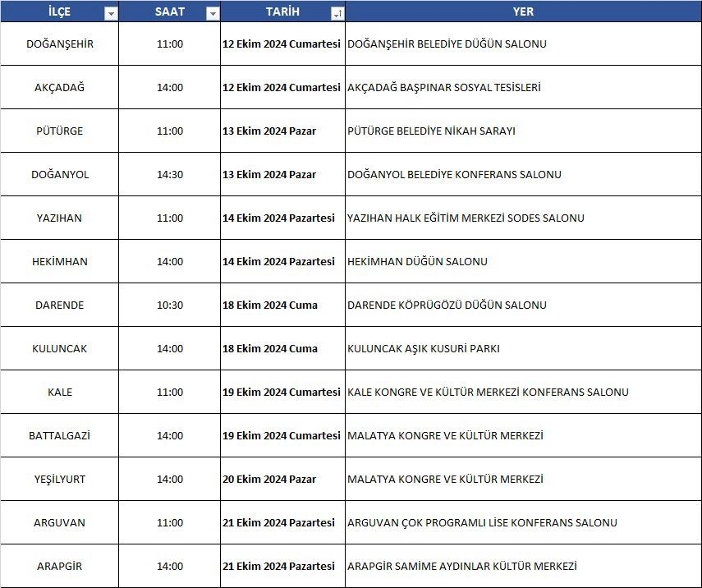This screenshot has width=702, height=588.
Task: Click the BATTALGAZİ district cell
Action: pyautogui.click(x=60, y=435)
